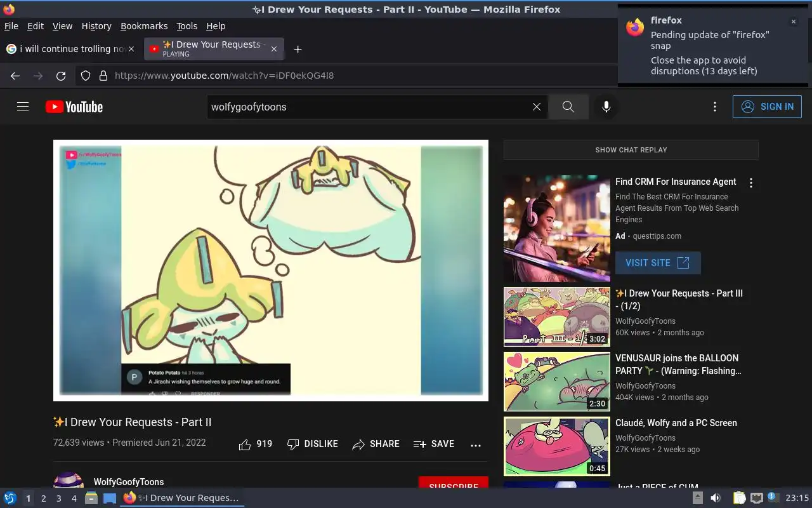The height and width of the screenshot is (508, 812).
Task: Open the Bookmarks menu
Action: coord(144,26)
